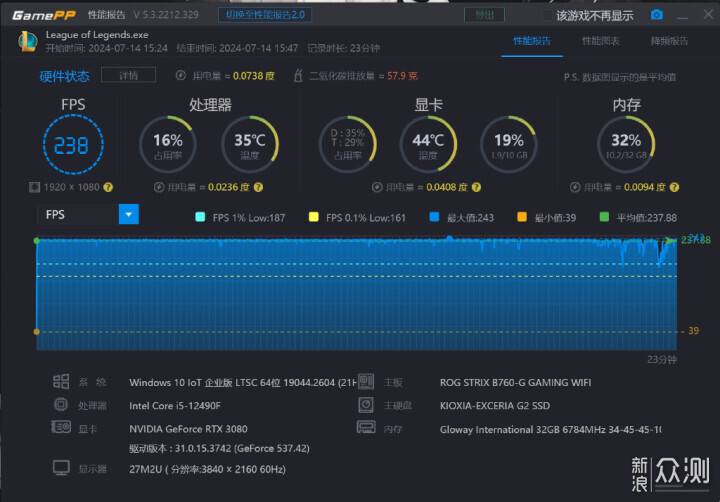Open help icon next to 1920 x 1080
The height and width of the screenshot is (502, 720).
pos(108,187)
